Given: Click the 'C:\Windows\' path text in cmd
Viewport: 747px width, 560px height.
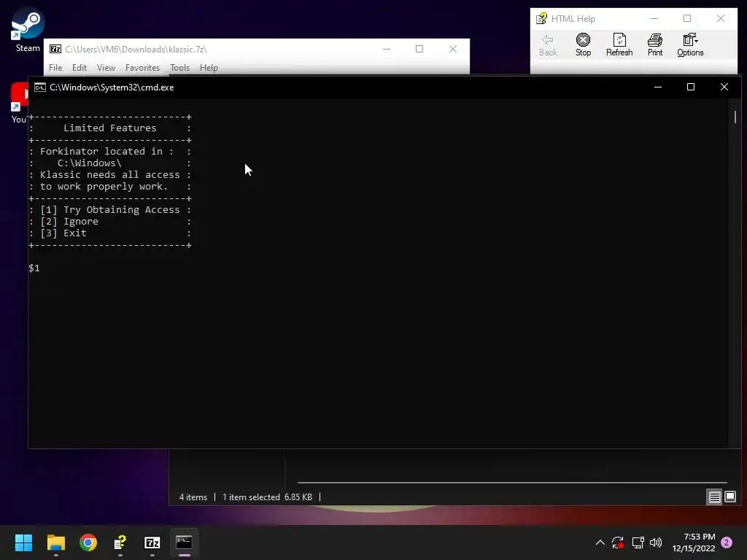Looking at the screenshot, I should [90, 163].
